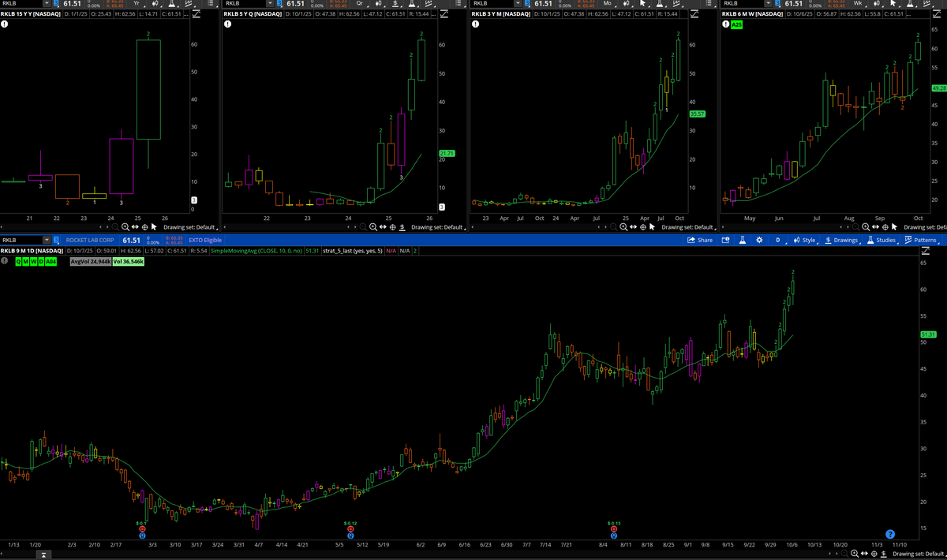Open the chart settings gear icon
This screenshot has width=947, height=560.
click(x=759, y=240)
